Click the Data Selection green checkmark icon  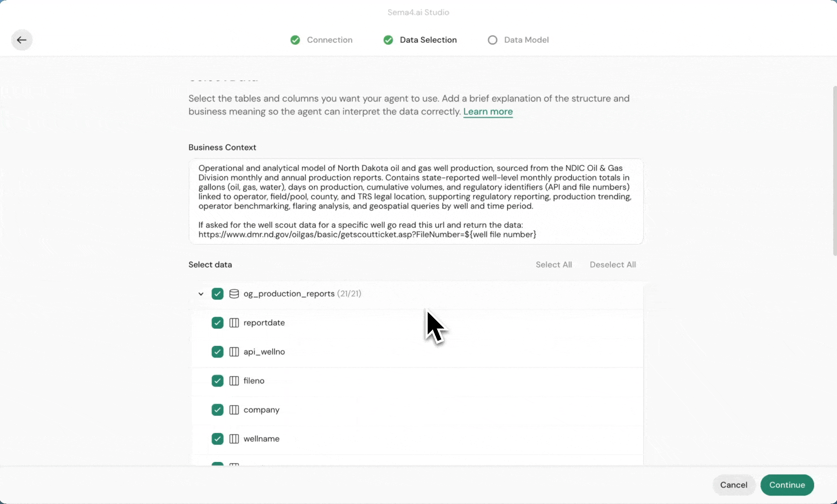pos(388,40)
